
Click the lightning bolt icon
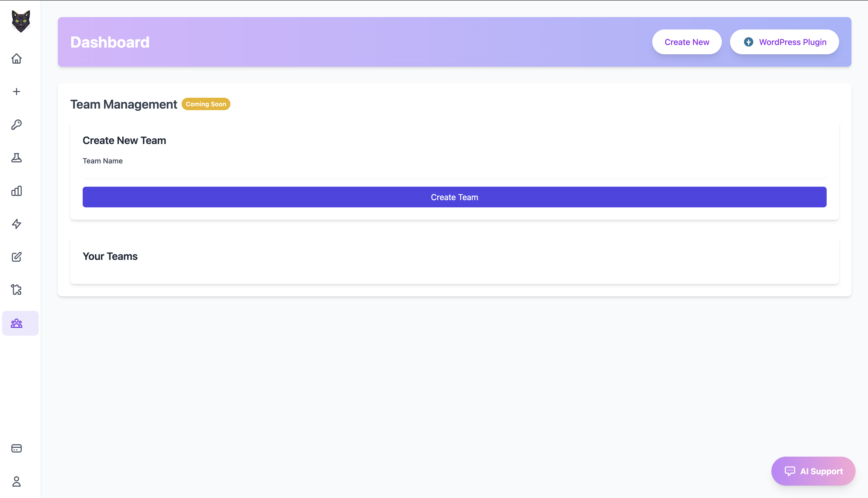click(16, 224)
